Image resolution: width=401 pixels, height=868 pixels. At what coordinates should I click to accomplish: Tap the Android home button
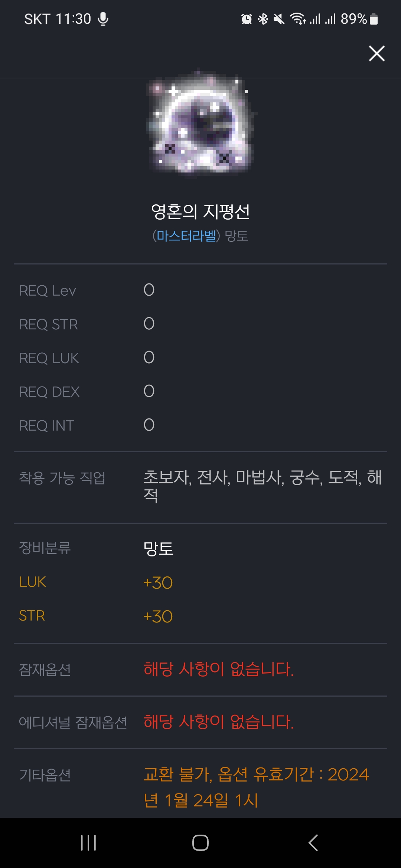pyautogui.click(x=200, y=843)
